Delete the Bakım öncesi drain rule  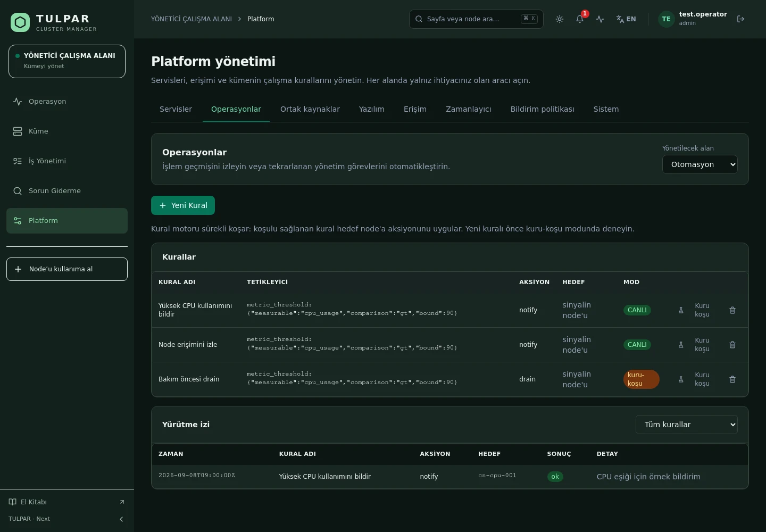[x=732, y=379]
